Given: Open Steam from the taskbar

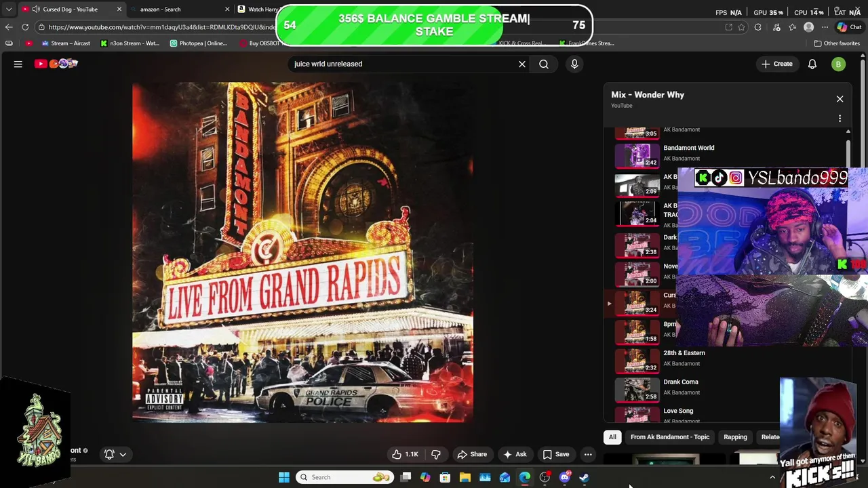Looking at the screenshot, I should tap(585, 477).
